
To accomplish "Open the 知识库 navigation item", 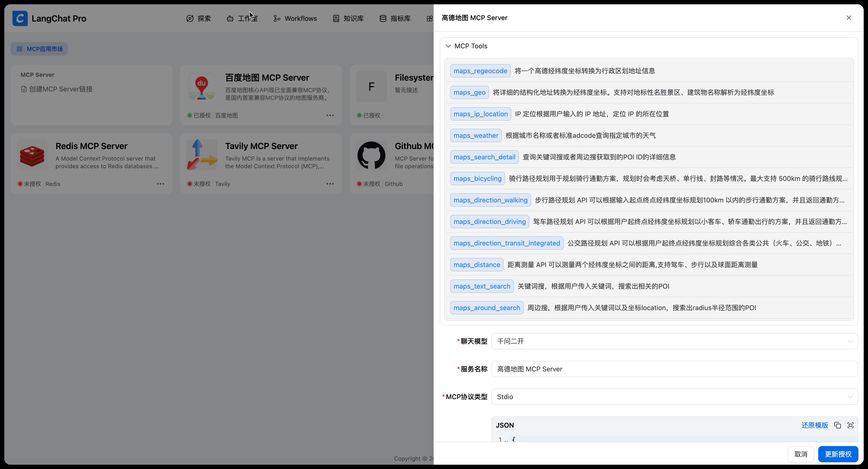I will tap(348, 18).
